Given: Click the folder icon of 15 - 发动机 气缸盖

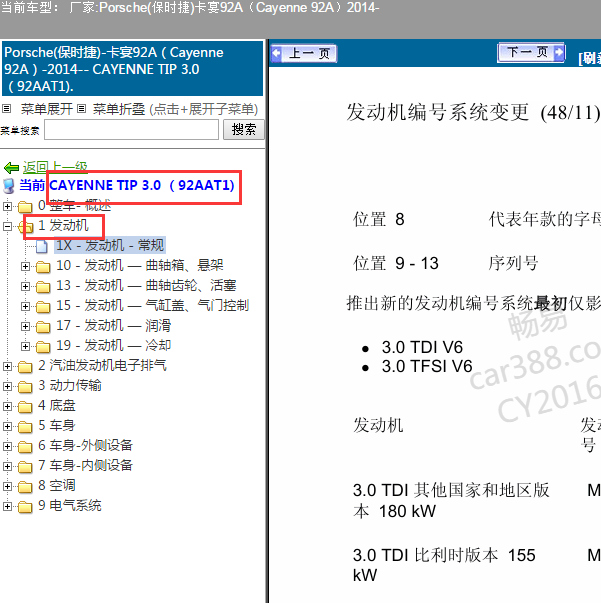Looking at the screenshot, I should tap(43, 306).
